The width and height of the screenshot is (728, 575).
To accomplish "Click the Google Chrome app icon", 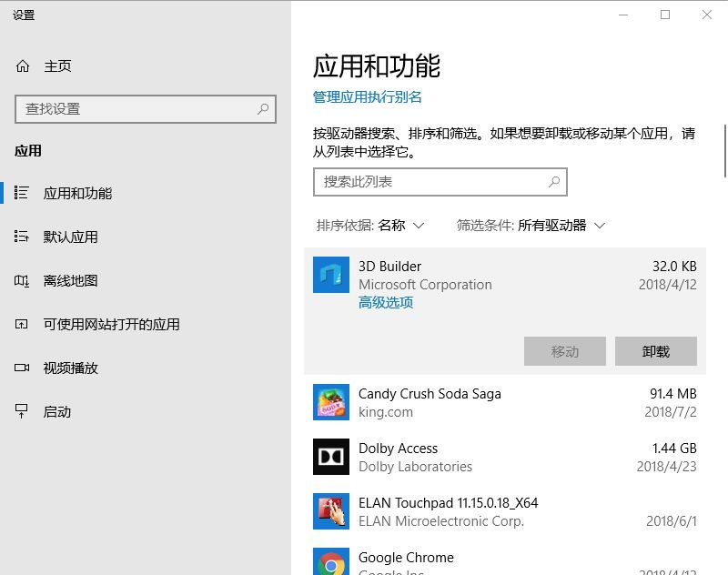I will [x=331, y=561].
